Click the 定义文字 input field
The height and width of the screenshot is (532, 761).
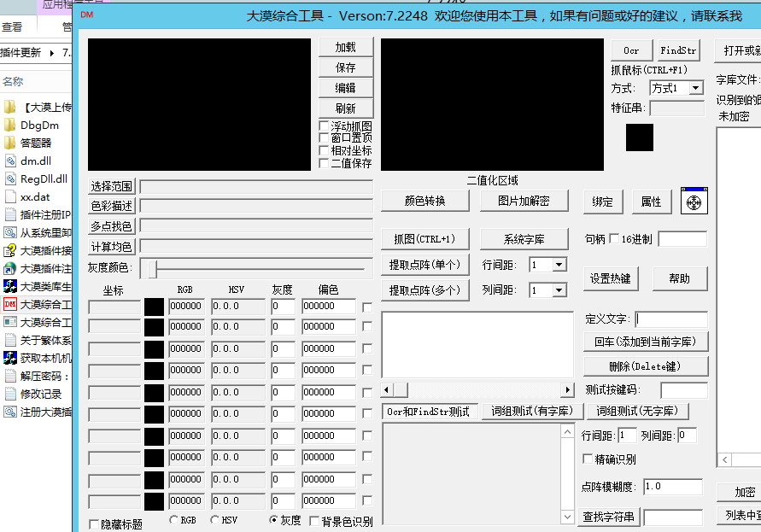tap(671, 319)
